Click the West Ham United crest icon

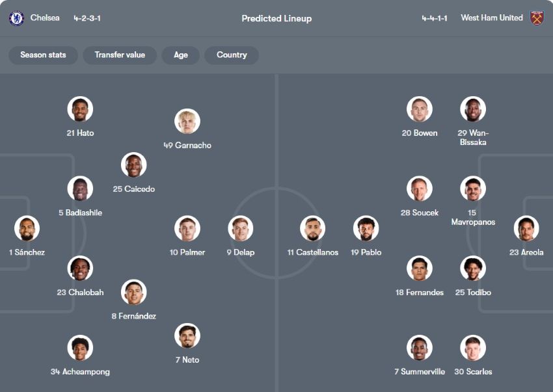(537, 18)
